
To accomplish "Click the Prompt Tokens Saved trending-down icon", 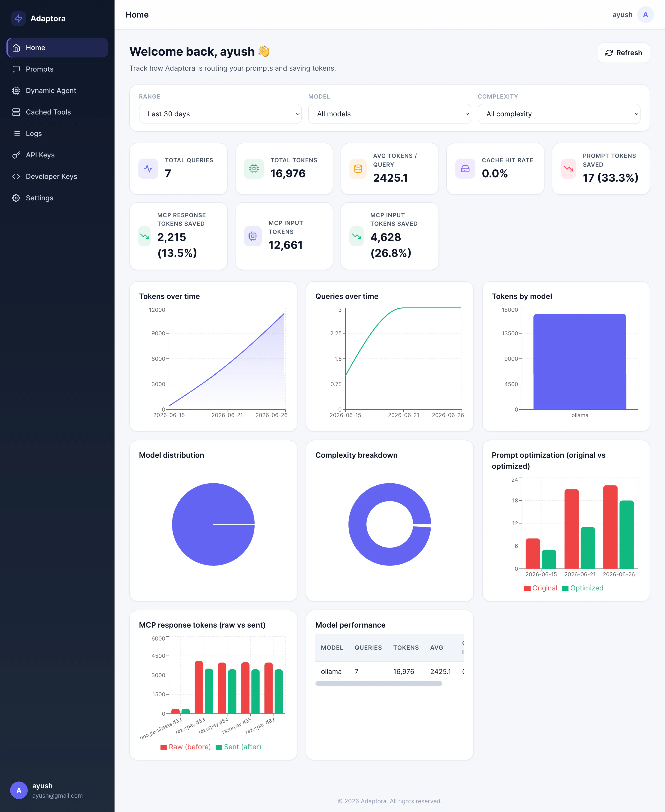I will tap(568, 169).
